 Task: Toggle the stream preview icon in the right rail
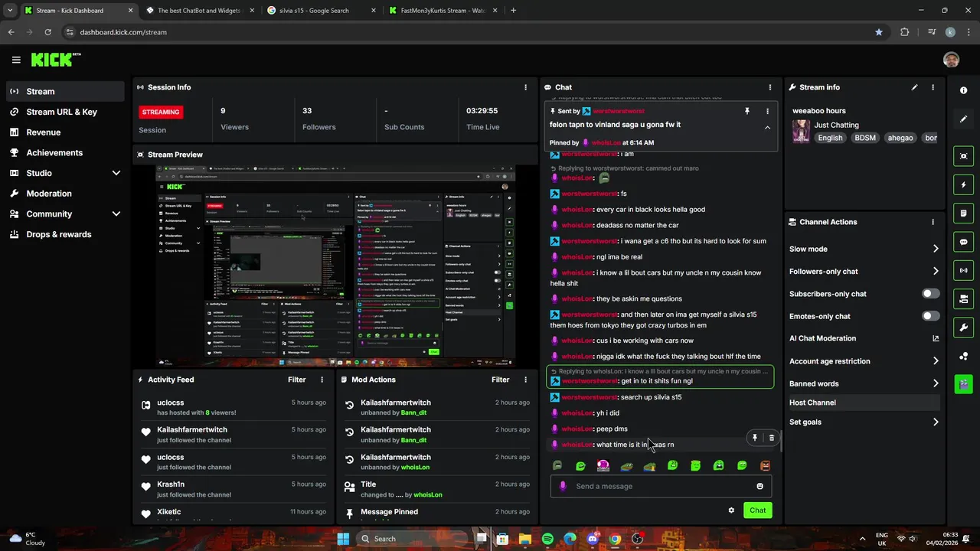(x=963, y=156)
